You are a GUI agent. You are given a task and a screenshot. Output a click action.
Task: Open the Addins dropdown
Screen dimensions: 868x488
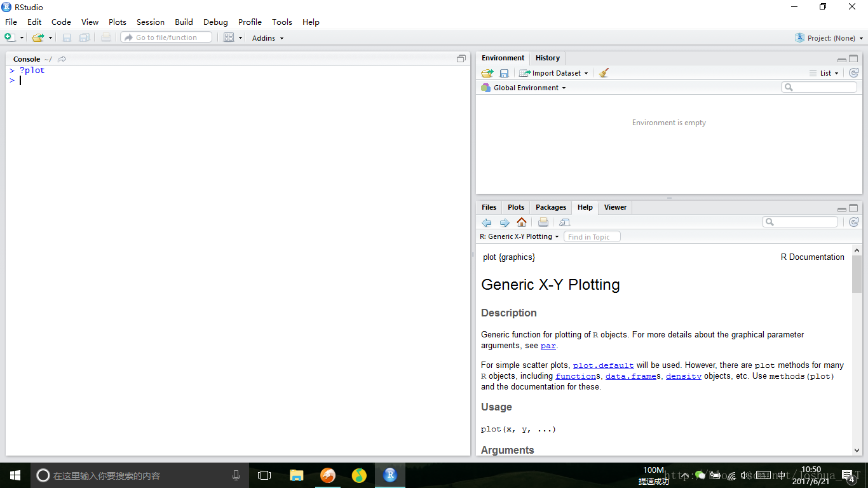click(268, 38)
